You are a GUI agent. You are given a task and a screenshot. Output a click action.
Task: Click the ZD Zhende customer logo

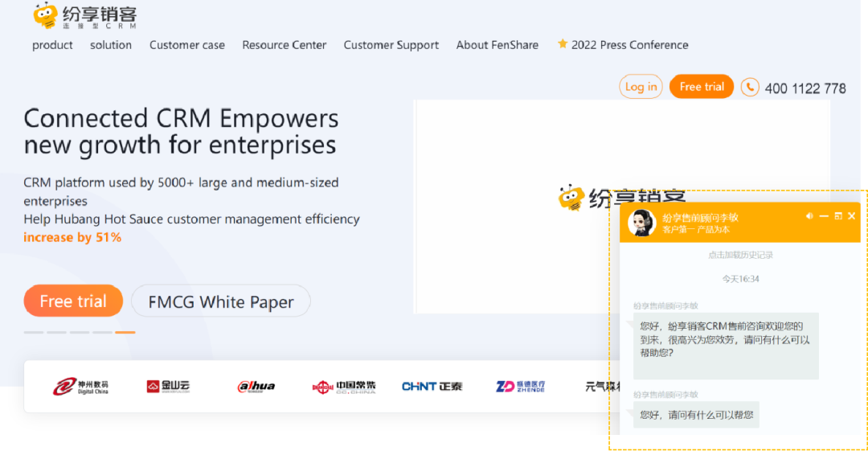pos(520,386)
